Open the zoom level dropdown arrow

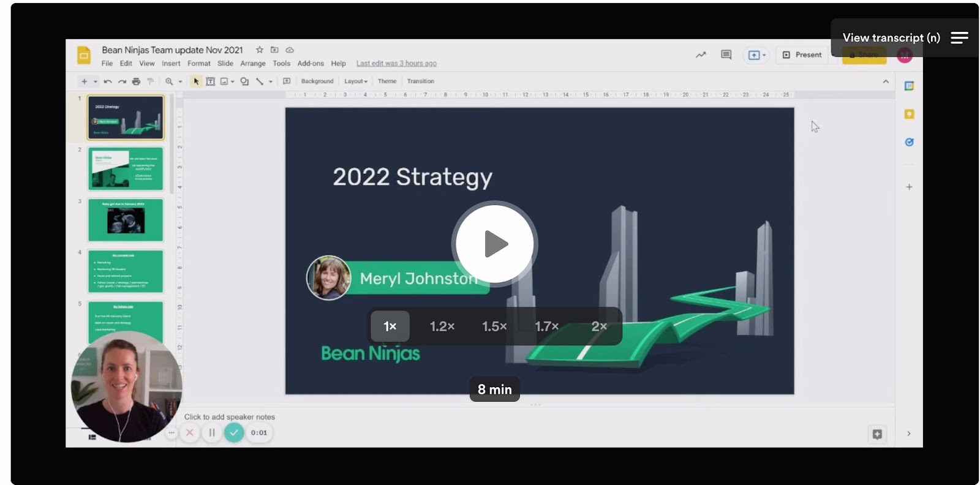[x=180, y=81]
